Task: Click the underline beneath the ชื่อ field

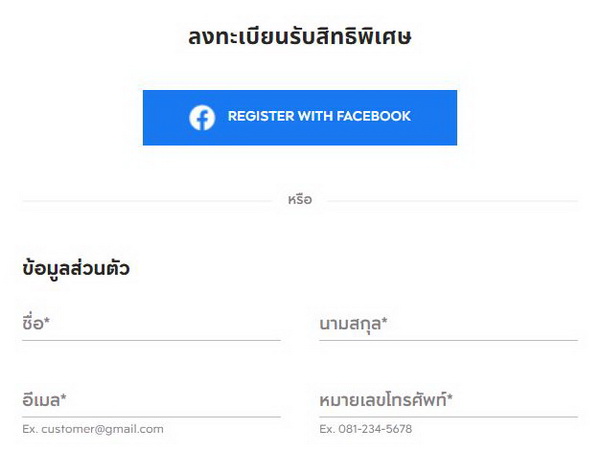Action: 151,340
